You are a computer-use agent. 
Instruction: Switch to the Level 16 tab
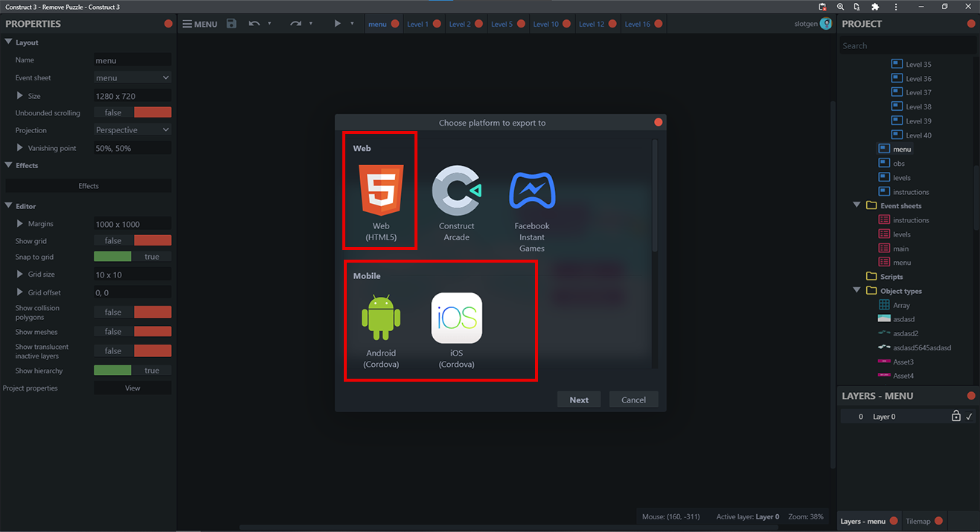(x=637, y=24)
